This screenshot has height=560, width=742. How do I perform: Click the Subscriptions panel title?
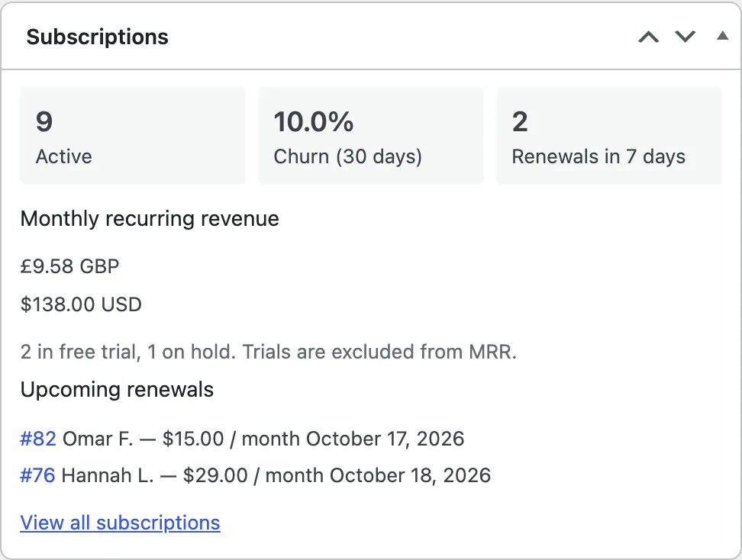click(97, 37)
